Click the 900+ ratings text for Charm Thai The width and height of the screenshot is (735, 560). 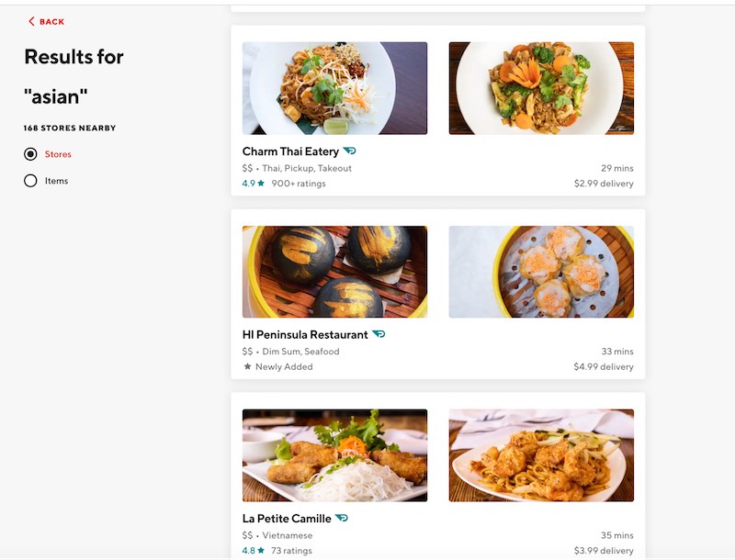click(299, 184)
